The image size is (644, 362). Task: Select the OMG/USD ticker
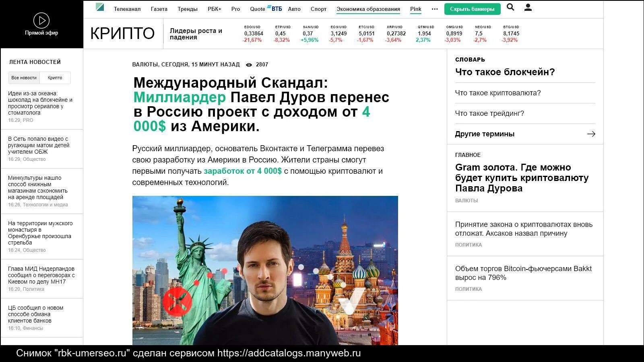pos(454,33)
